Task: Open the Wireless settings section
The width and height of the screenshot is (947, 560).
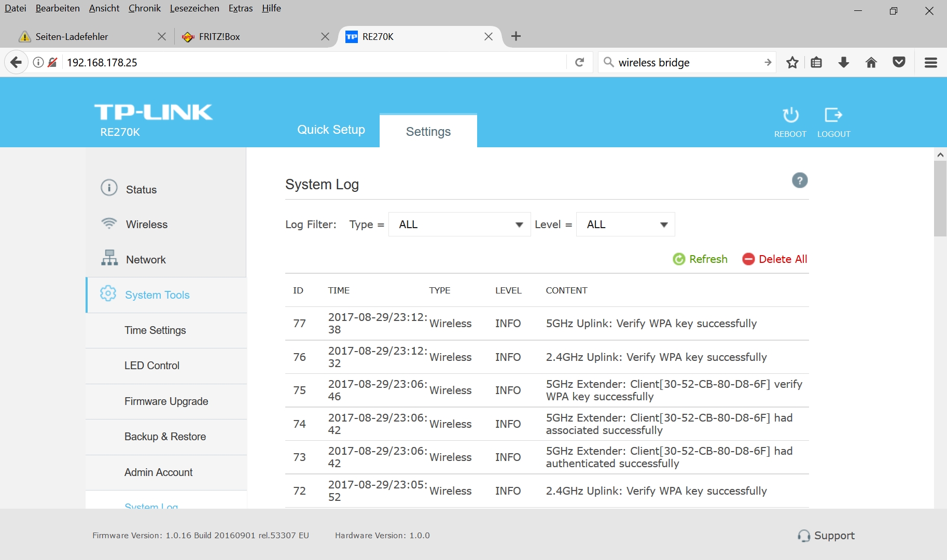Action: coord(147,225)
